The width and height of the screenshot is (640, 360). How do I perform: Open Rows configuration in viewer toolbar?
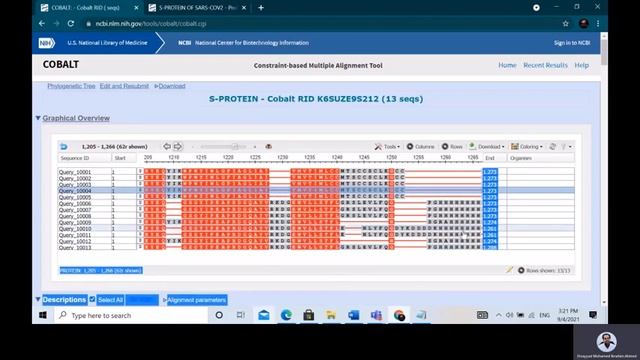(452, 147)
